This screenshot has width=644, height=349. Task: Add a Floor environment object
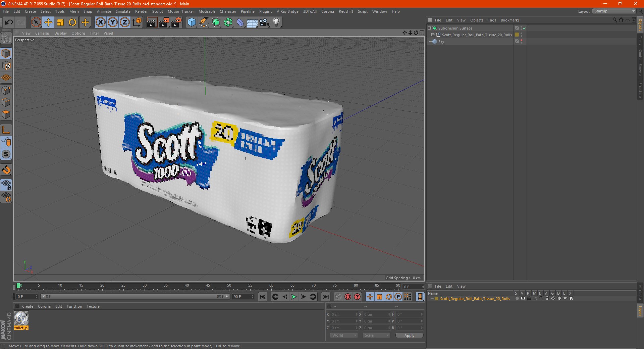[252, 22]
